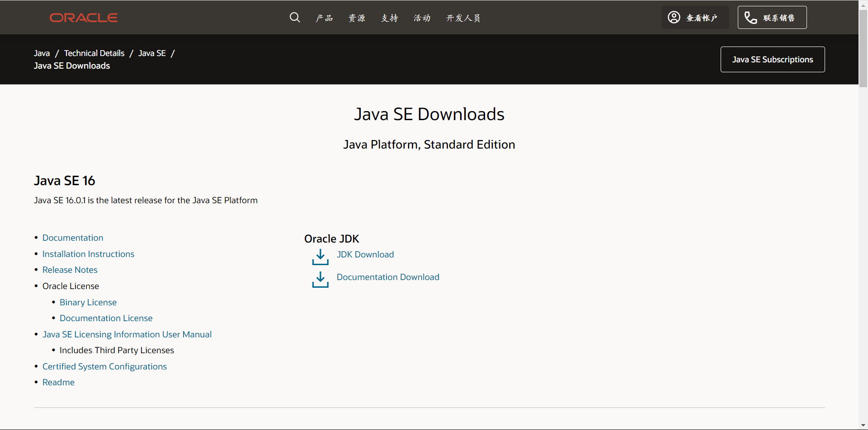868x430 pixels.
Task: Select 活动 in the top navigation
Action: [421, 18]
